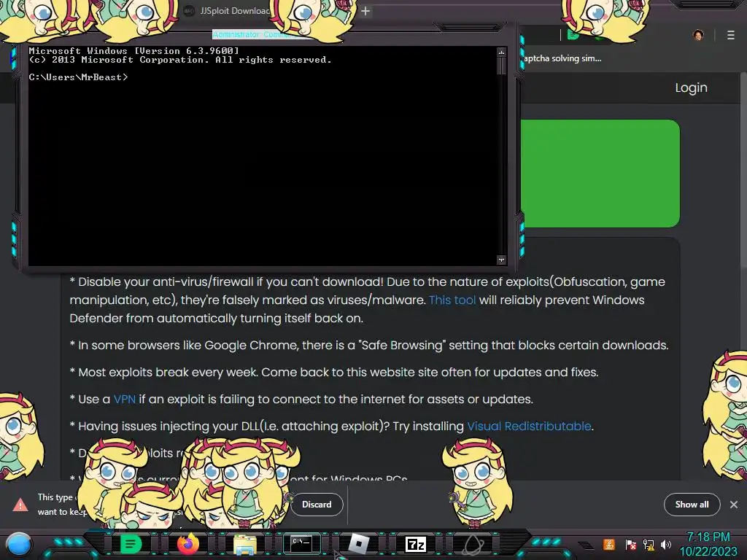This screenshot has height=560, width=747.
Task: Open the Roblox taskbar icon
Action: pyautogui.click(x=359, y=543)
